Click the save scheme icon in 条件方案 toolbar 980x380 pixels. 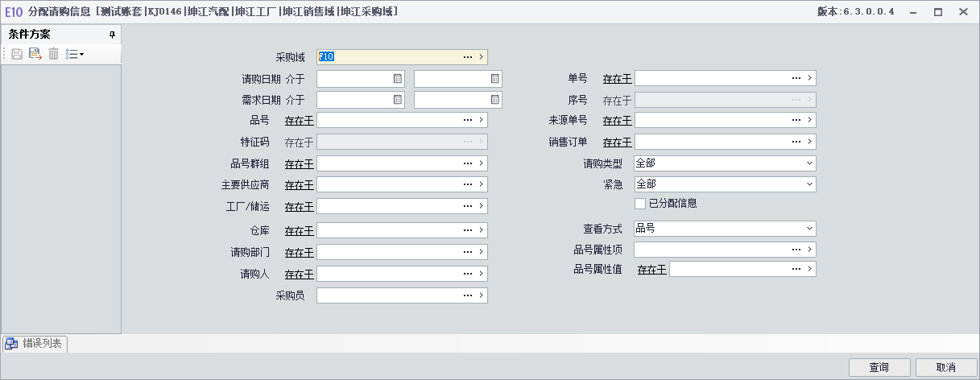(17, 54)
